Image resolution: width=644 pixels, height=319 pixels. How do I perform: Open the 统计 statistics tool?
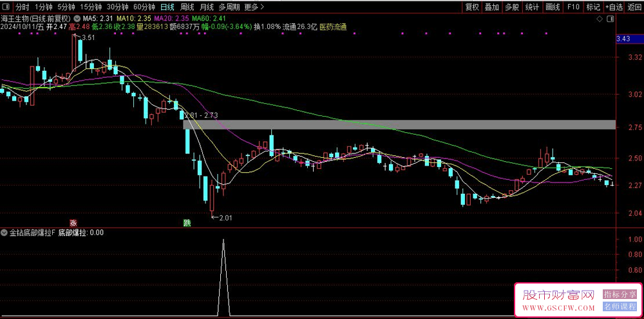coord(533,7)
